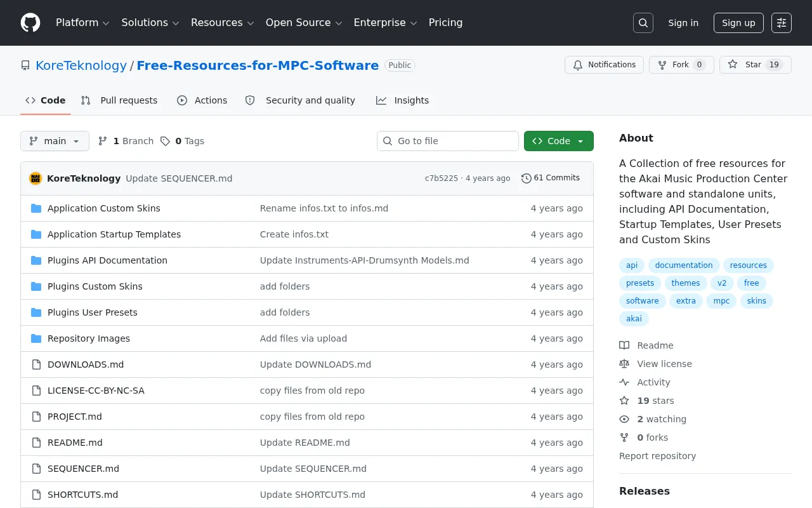Image resolution: width=812 pixels, height=508 pixels.
Task: Expand the Enterprise menu
Action: coord(386,23)
